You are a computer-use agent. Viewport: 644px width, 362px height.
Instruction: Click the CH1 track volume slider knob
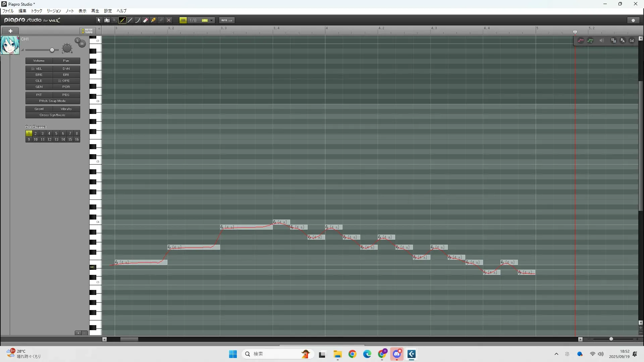click(52, 50)
